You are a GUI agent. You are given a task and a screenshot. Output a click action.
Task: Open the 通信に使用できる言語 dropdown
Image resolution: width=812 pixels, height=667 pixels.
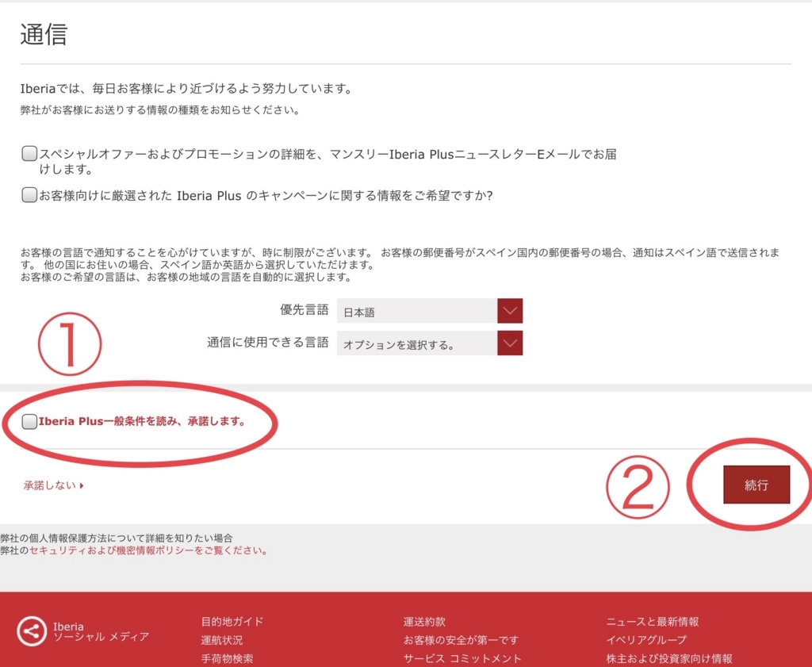pos(511,343)
